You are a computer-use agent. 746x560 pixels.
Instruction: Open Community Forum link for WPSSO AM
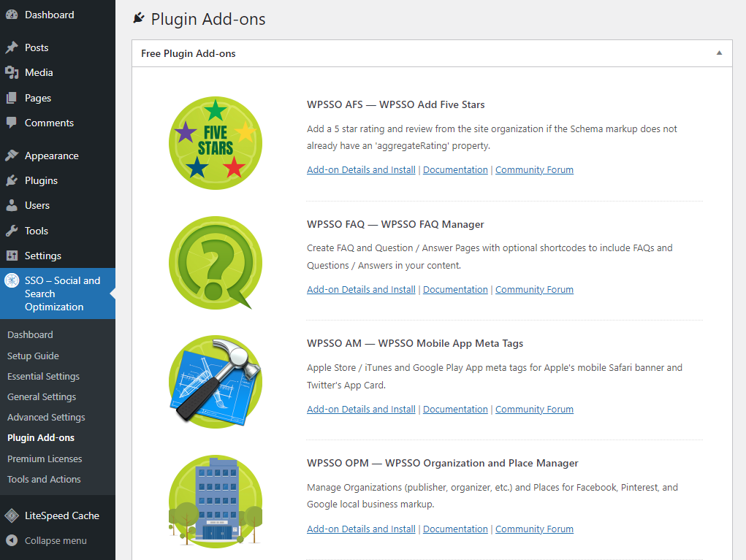534,410
